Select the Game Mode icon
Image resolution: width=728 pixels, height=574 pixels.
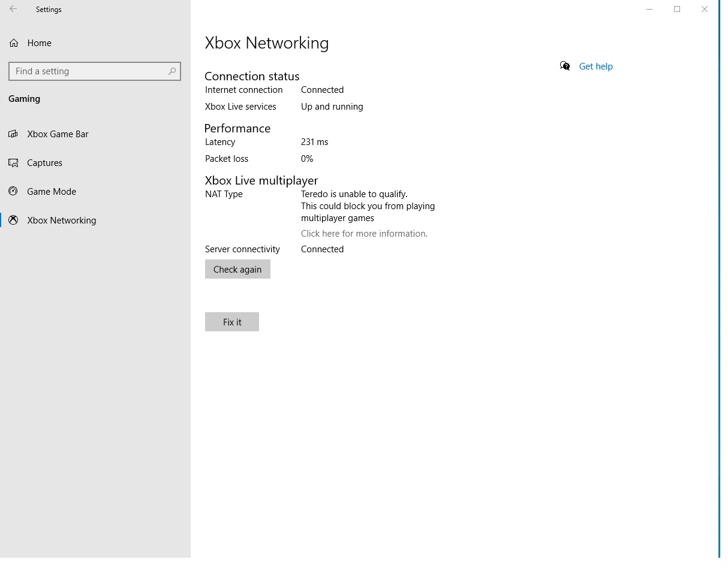[x=13, y=192]
